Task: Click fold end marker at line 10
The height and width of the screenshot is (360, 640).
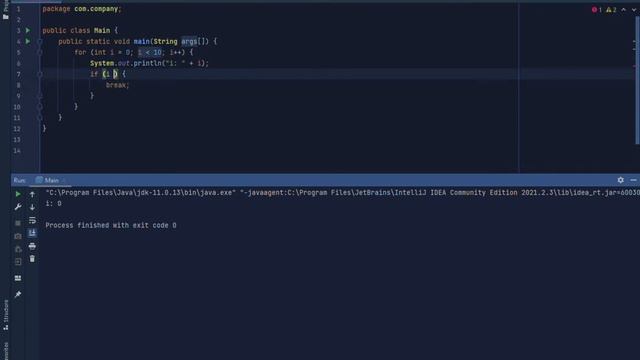Action: click(40, 107)
